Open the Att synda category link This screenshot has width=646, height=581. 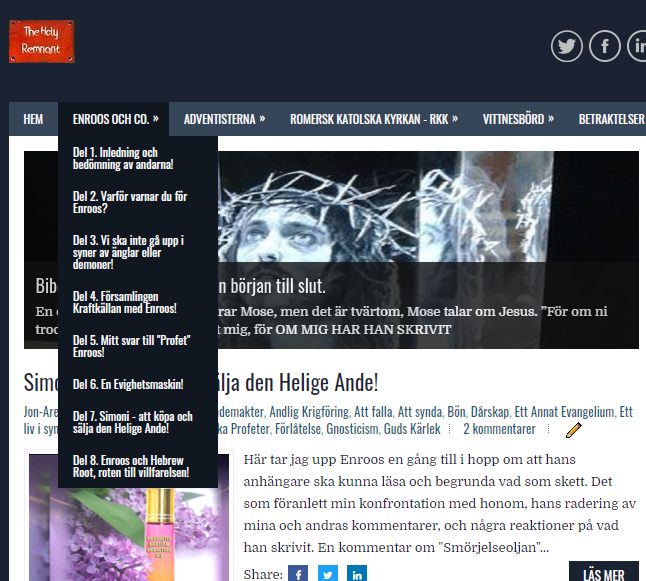(420, 412)
